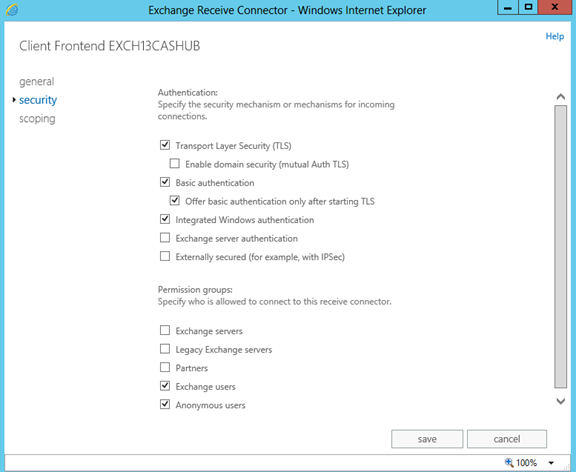
Task: Enable Externally secured option
Action: (x=165, y=256)
